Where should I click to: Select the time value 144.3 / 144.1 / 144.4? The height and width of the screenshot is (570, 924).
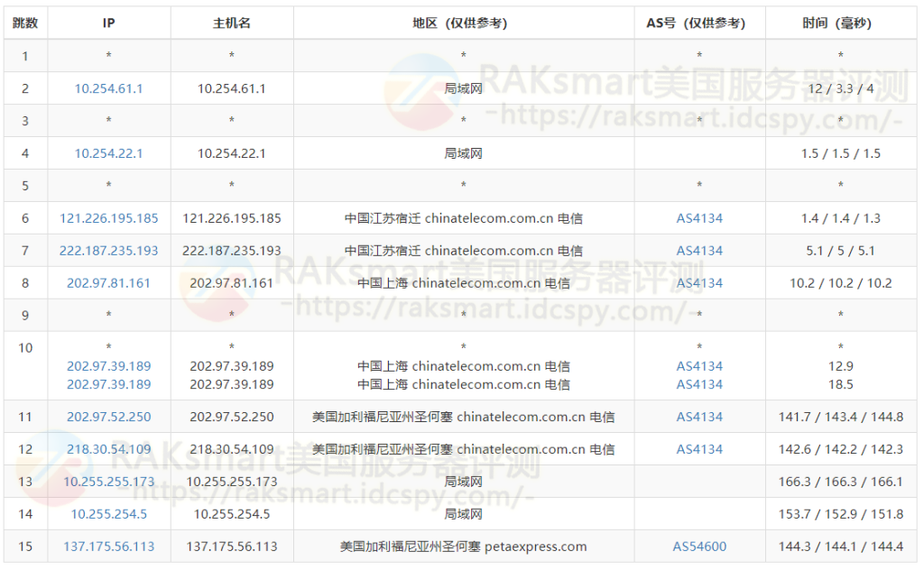click(841, 546)
